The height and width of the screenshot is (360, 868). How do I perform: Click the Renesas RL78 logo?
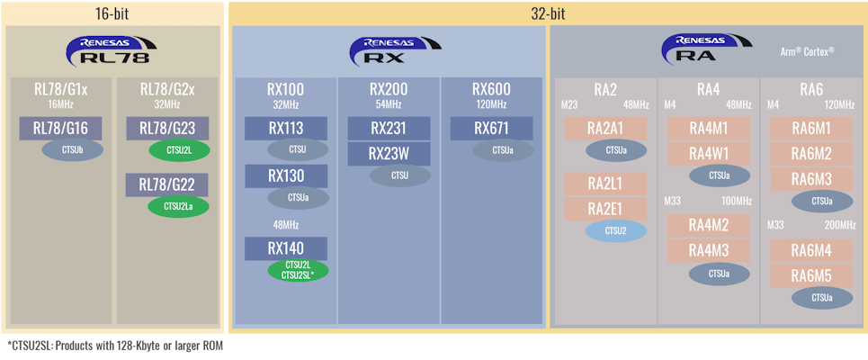(110, 52)
